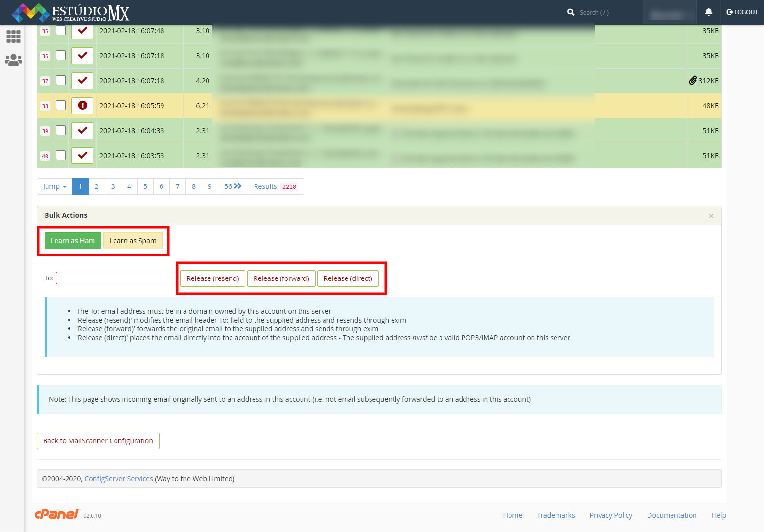This screenshot has height=532, width=764.
Task: Click the red warning icon in row 38
Action: [82, 105]
